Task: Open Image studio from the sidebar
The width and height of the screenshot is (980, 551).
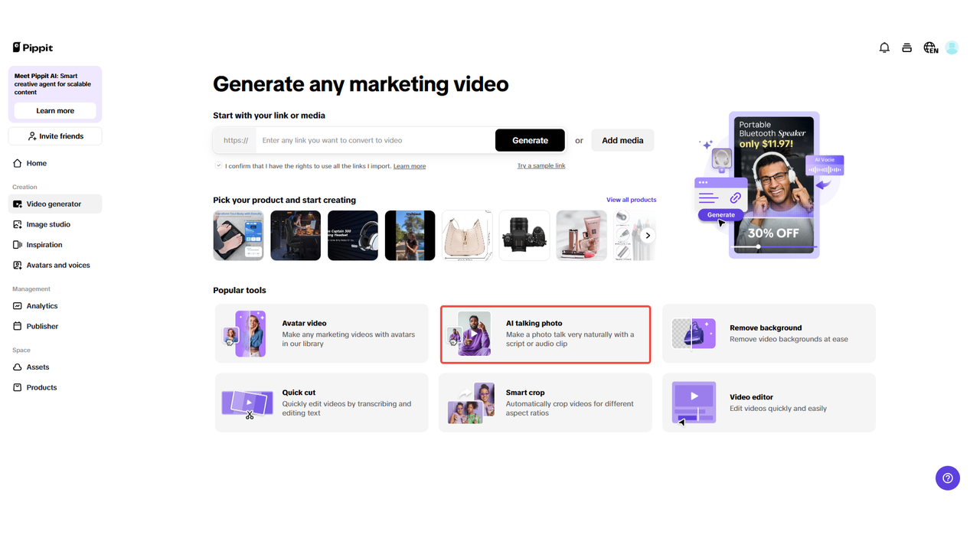Action: pos(55,224)
